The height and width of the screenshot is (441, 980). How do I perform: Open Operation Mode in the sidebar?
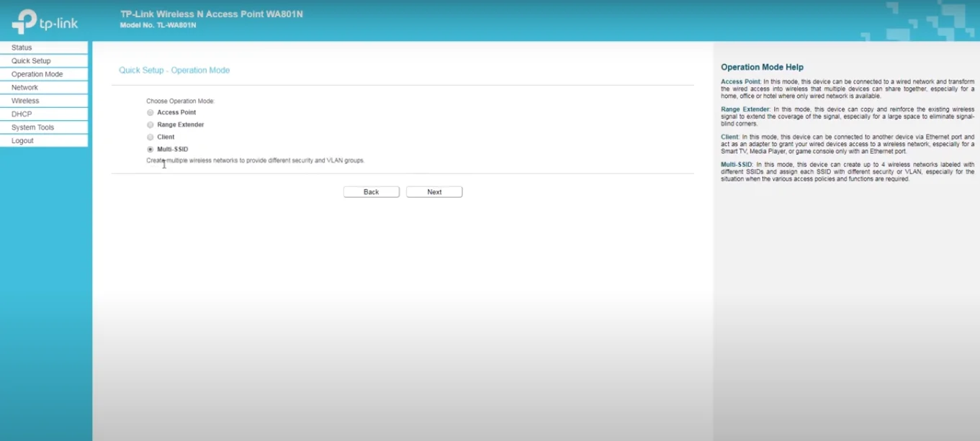[x=37, y=74]
